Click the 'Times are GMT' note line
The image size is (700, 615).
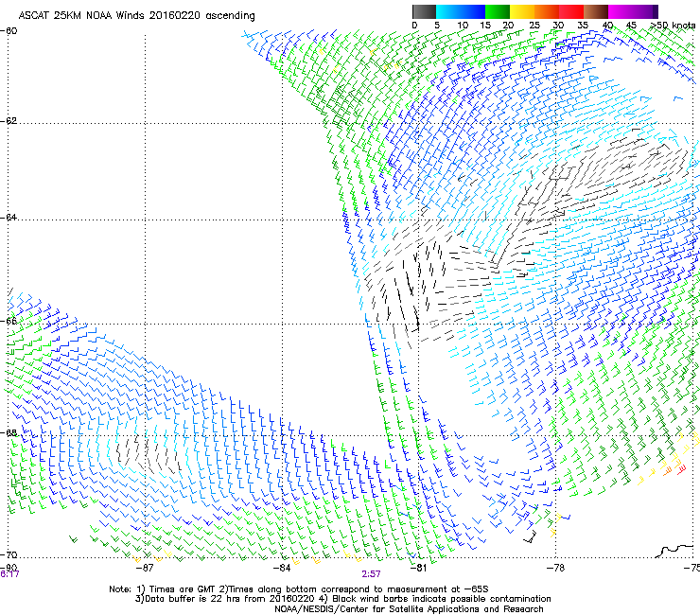point(299,589)
